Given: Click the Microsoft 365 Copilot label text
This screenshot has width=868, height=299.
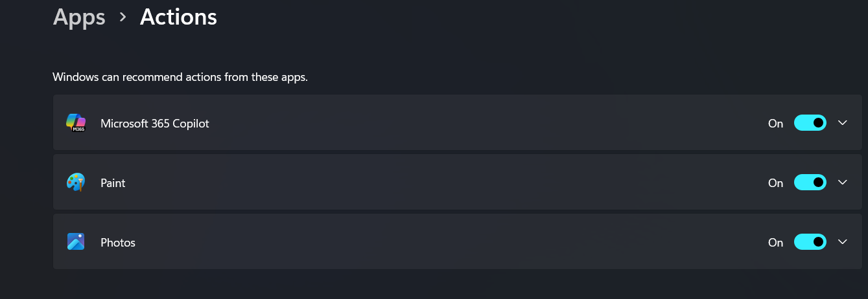Looking at the screenshot, I should click(x=155, y=124).
